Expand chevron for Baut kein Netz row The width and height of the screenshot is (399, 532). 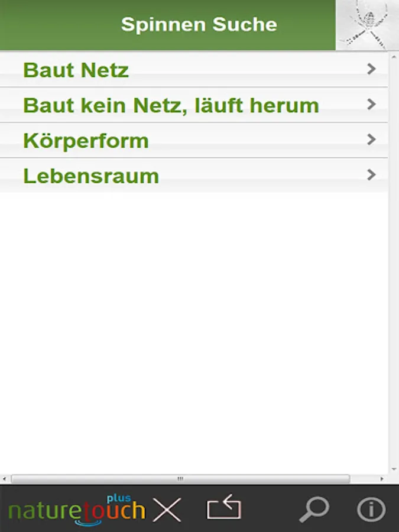(371, 105)
